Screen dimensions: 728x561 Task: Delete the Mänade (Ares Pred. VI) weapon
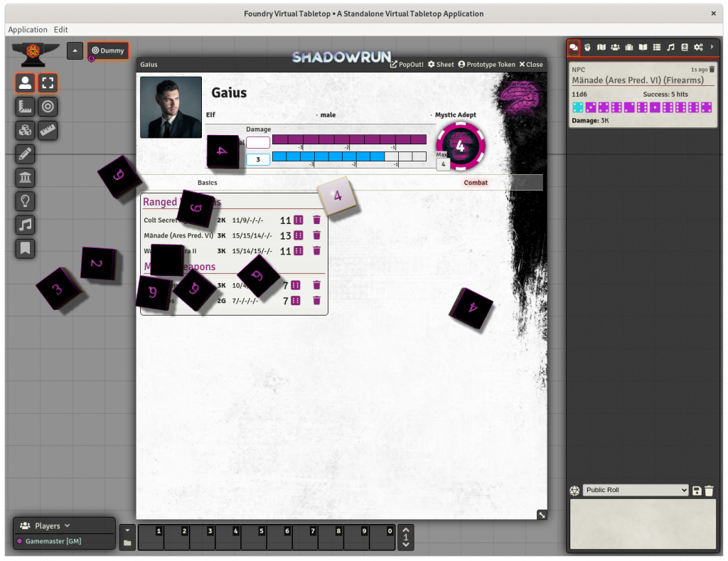[x=316, y=235]
